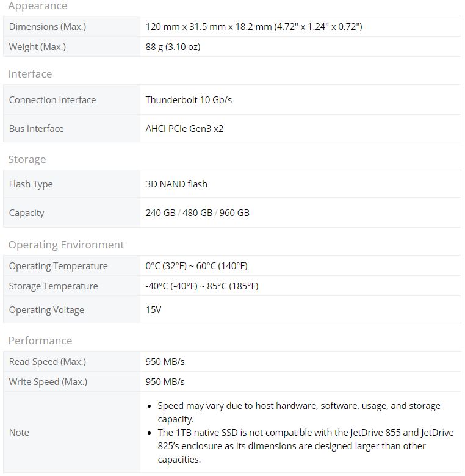Select the Dimensions (Max.) label cell
Image resolution: width=465 pixels, height=476 pixels.
[x=71, y=26]
